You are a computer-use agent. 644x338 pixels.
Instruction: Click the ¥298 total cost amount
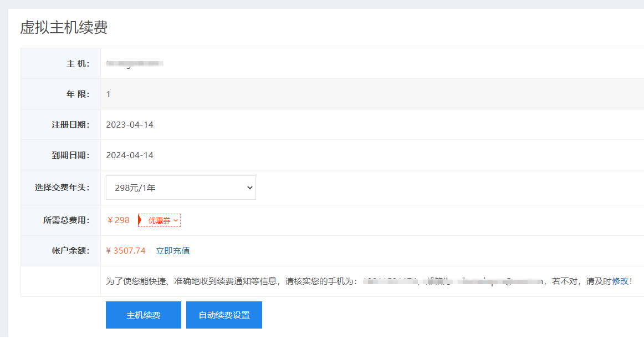pos(118,220)
